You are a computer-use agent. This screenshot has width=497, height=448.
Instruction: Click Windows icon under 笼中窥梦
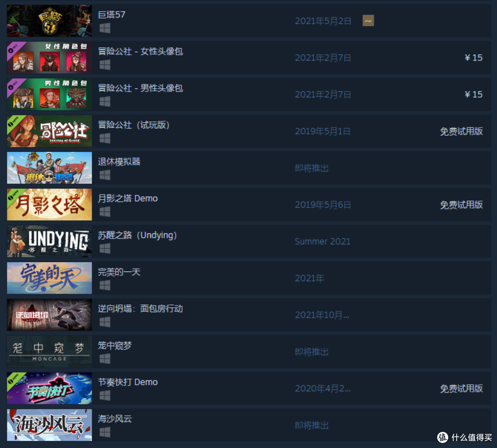(x=105, y=359)
